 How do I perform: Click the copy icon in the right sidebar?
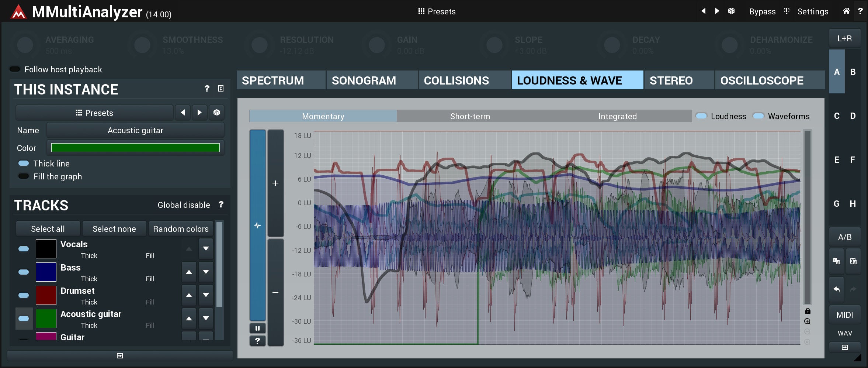[x=836, y=261]
